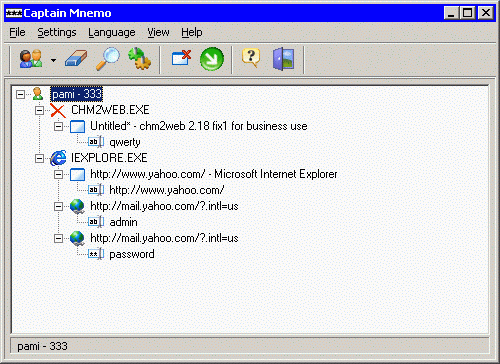
Task: Select the password entry
Action: point(132,255)
